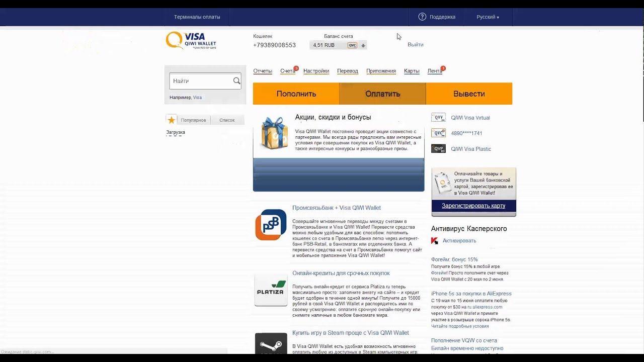Viewport: 644px width, 362px height.
Task: Select the Перевод menu item
Action: coord(348,71)
